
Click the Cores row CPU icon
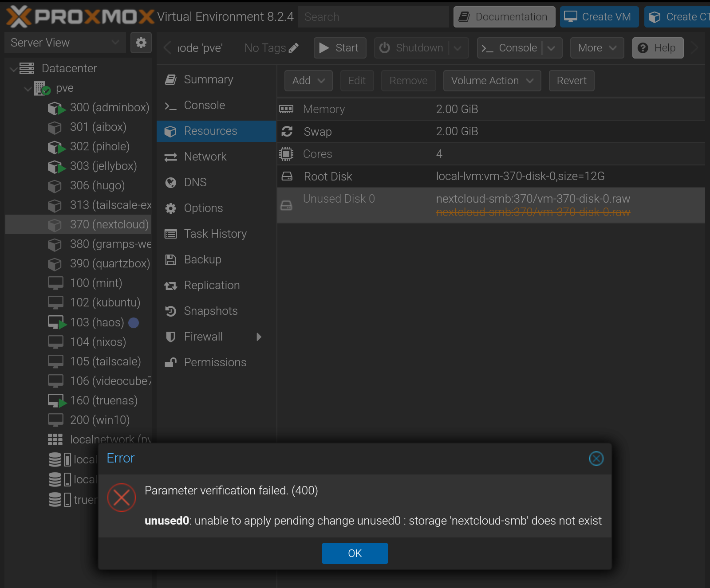click(286, 154)
